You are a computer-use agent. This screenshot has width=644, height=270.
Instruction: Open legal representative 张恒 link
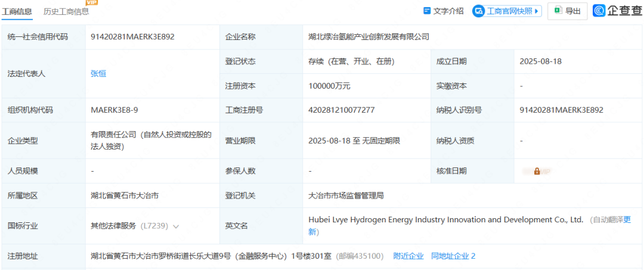(x=98, y=73)
